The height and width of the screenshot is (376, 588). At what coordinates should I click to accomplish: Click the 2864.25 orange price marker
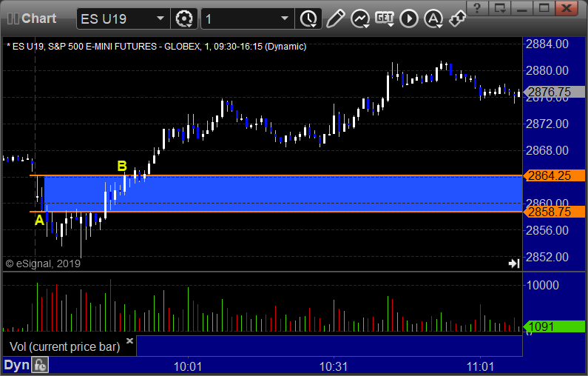tap(554, 175)
